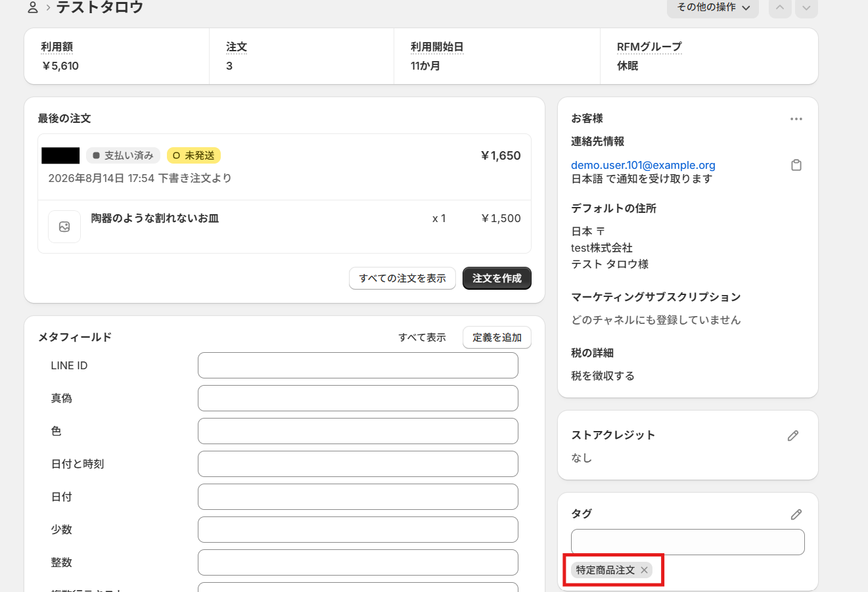Click the order total ¥1,650
The height and width of the screenshot is (592, 868).
[x=501, y=156]
